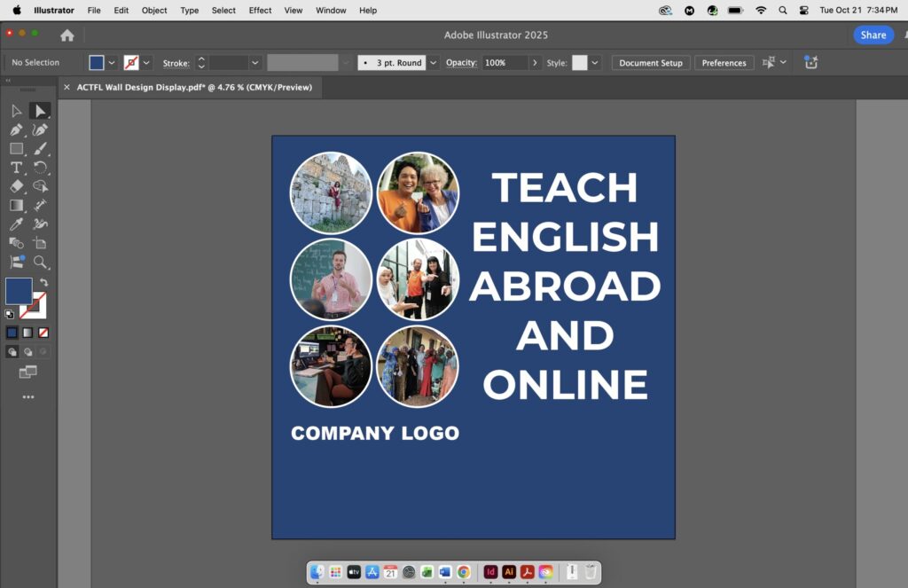Enable Draw Behind drawing mode
Image resolution: width=908 pixels, height=588 pixels.
click(27, 352)
